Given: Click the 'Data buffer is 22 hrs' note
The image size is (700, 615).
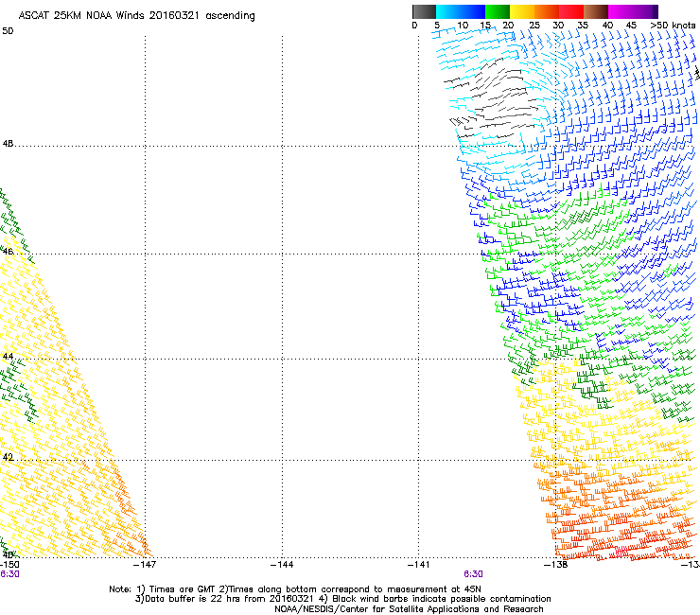Looking at the screenshot, I should 343,599.
